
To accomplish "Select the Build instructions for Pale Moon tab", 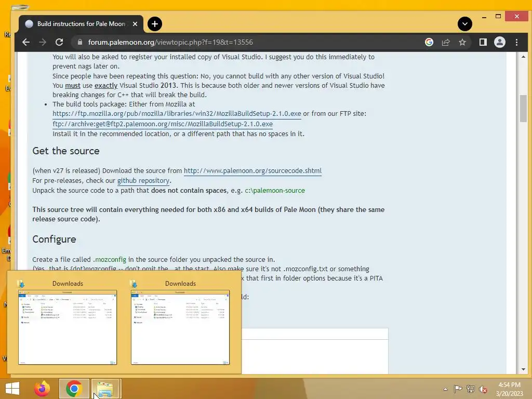I will [81, 24].
